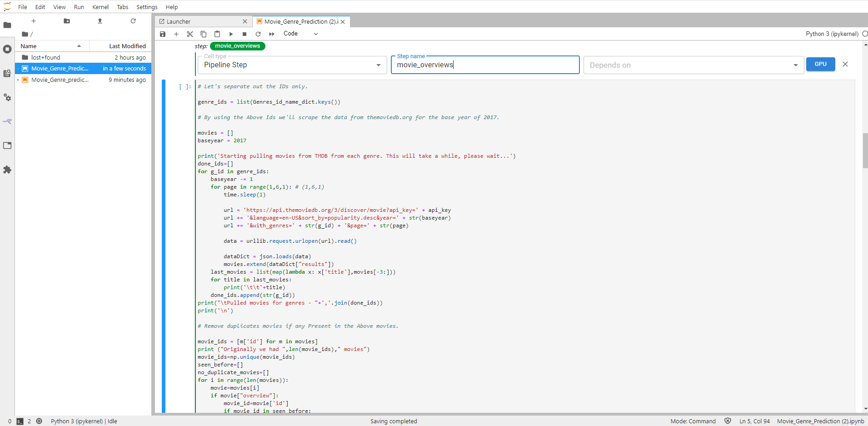
Task: Click the Python 3 (ipykernel) kernel name
Action: [x=832, y=34]
